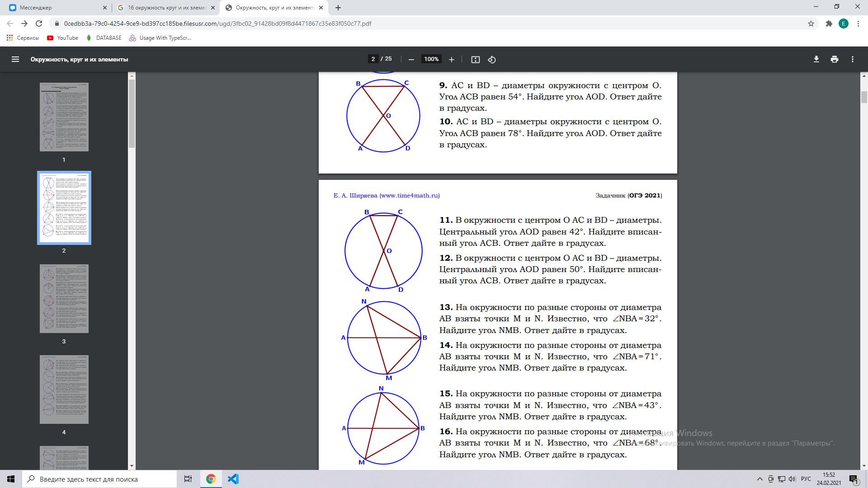Click the zoom in plus icon
This screenshot has width=868, height=488.
(451, 59)
